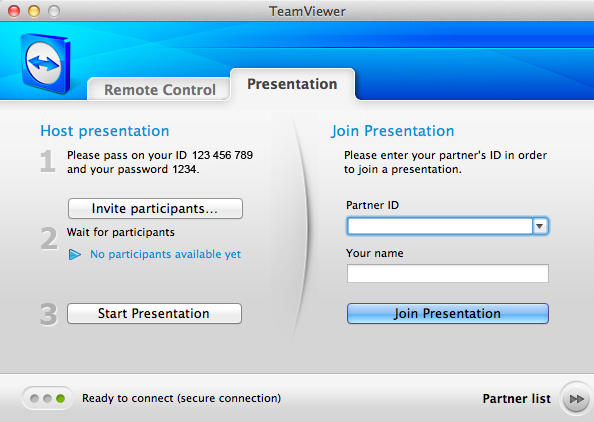Select the Presentation tab
594x422 pixels.
coord(292,84)
